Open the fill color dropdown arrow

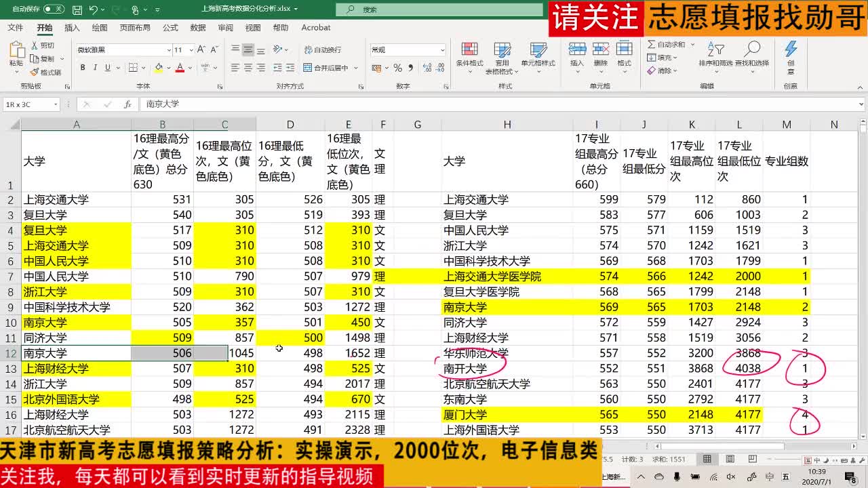coord(167,68)
